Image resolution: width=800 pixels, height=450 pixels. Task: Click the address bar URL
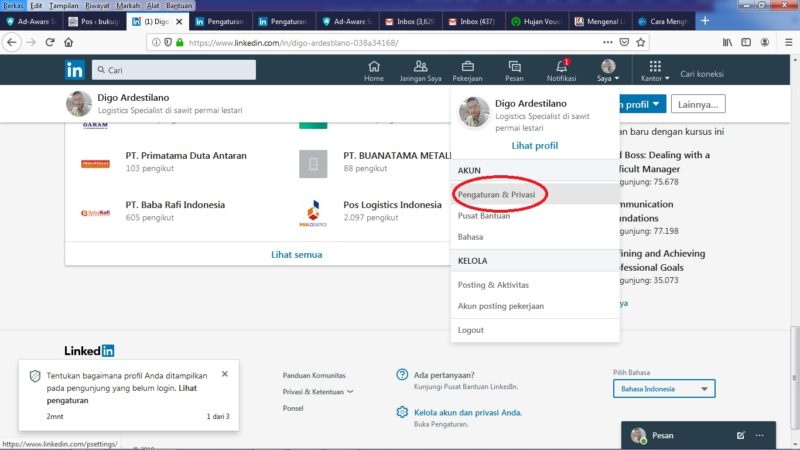point(293,43)
